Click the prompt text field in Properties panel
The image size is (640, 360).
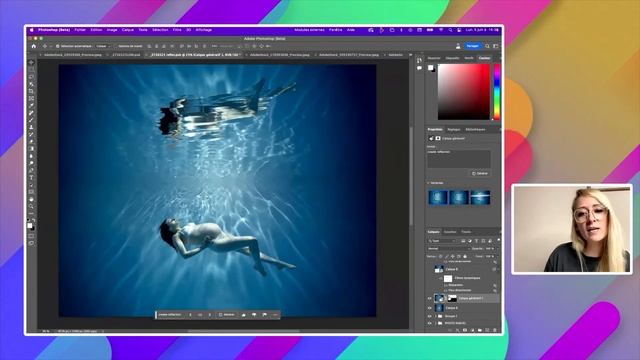point(459,159)
